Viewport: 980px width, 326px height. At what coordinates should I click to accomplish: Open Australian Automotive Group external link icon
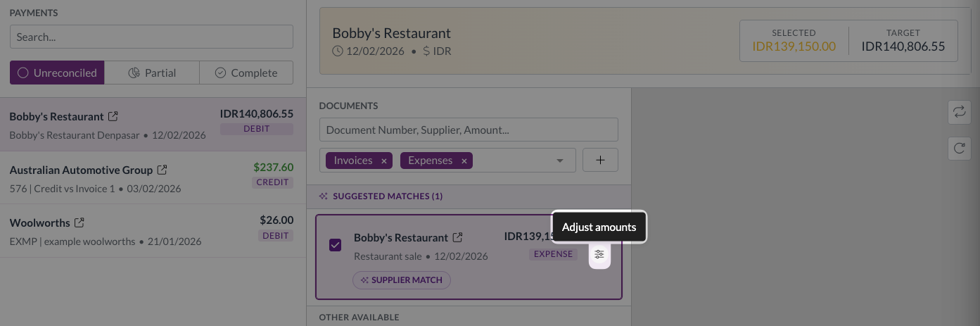click(162, 170)
